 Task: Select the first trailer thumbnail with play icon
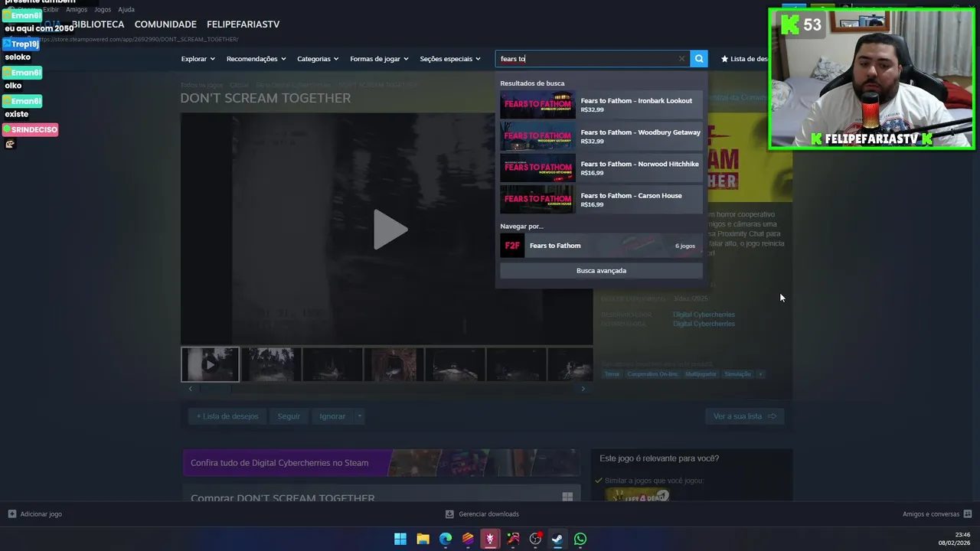pyautogui.click(x=210, y=364)
